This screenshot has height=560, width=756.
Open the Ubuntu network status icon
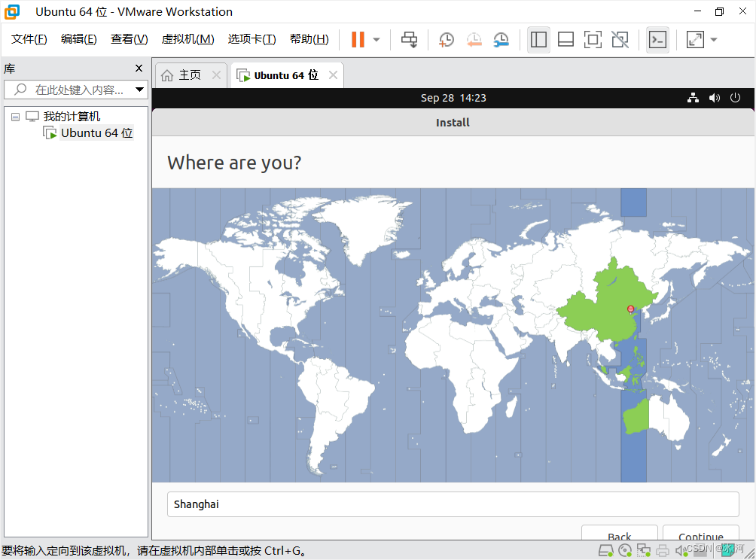pos(694,98)
